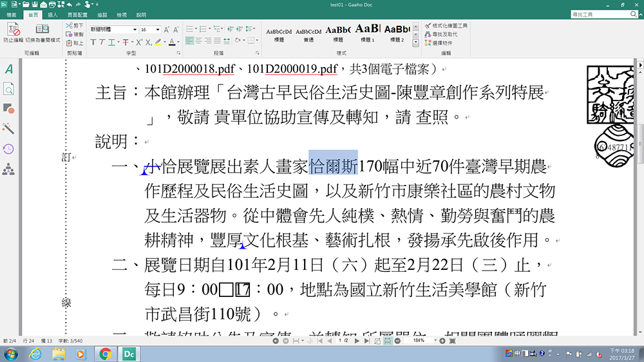Expand the styles gallery list
Viewport: 644px width, 362px height.
point(415,43)
